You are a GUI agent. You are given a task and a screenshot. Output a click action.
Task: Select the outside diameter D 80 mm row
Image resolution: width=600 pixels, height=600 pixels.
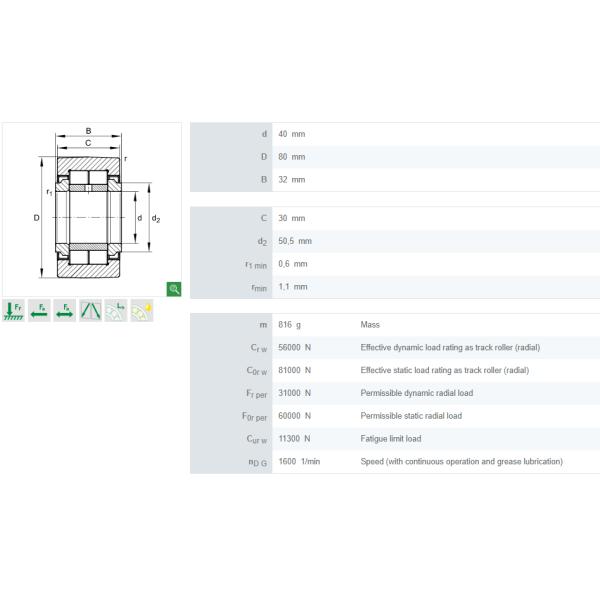394,157
